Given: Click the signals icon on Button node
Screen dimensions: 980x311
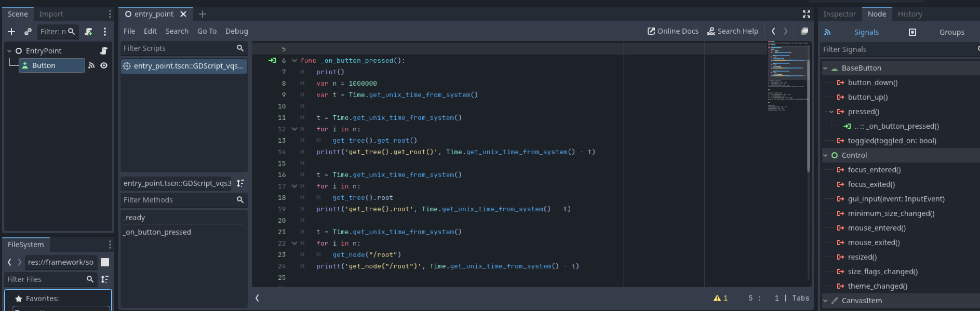Looking at the screenshot, I should click(x=91, y=65).
